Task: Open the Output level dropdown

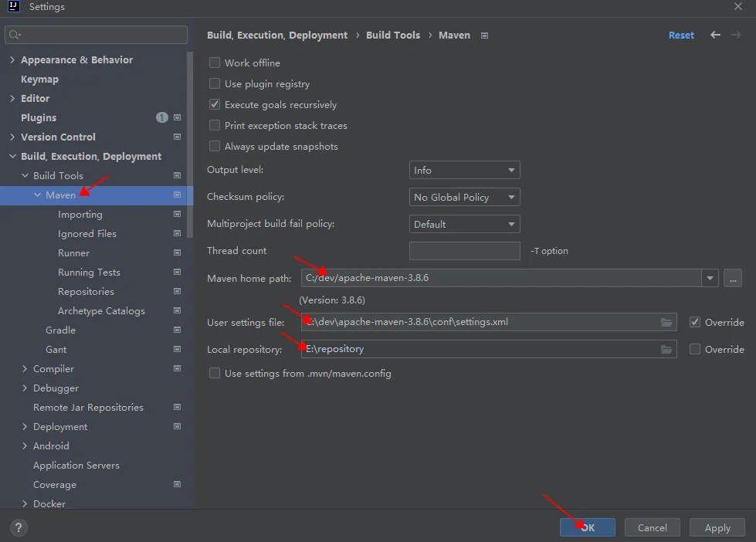Action: [x=464, y=170]
